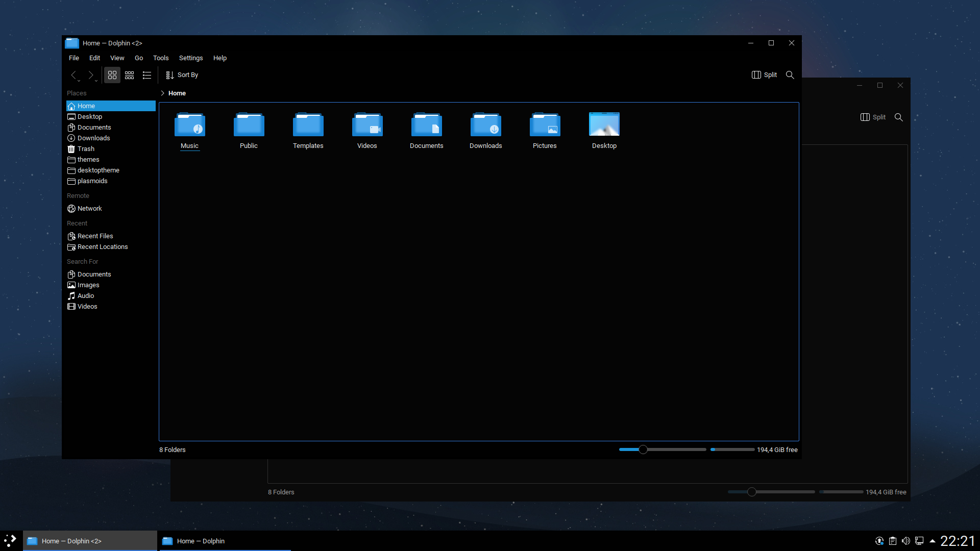Image resolution: width=980 pixels, height=551 pixels.
Task: Switch to Details view mode
Action: pos(147,75)
